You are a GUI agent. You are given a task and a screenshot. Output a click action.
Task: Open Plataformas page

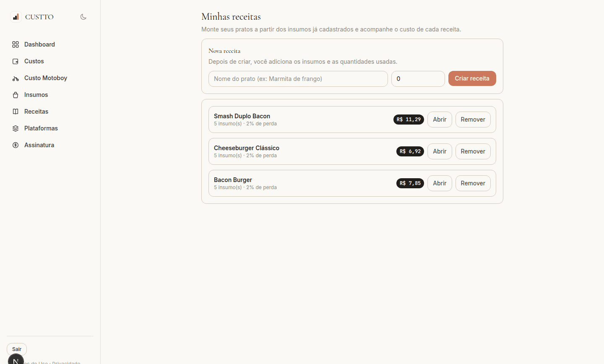50,128
